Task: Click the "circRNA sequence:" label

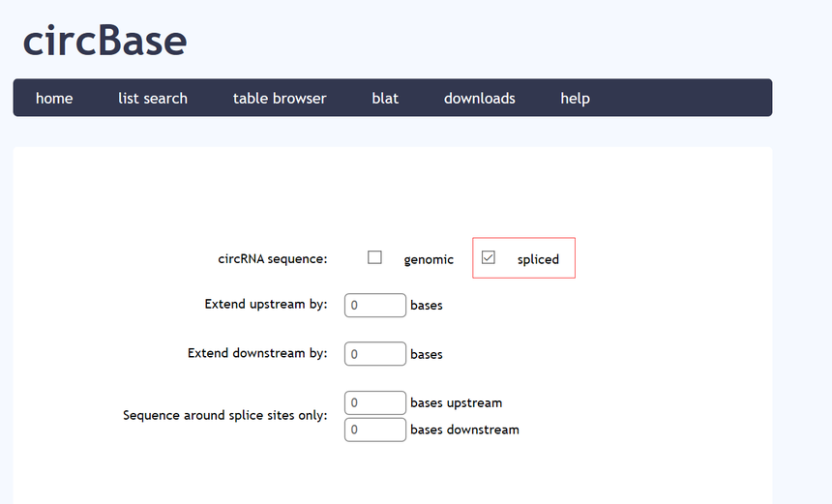Action: pyautogui.click(x=273, y=258)
